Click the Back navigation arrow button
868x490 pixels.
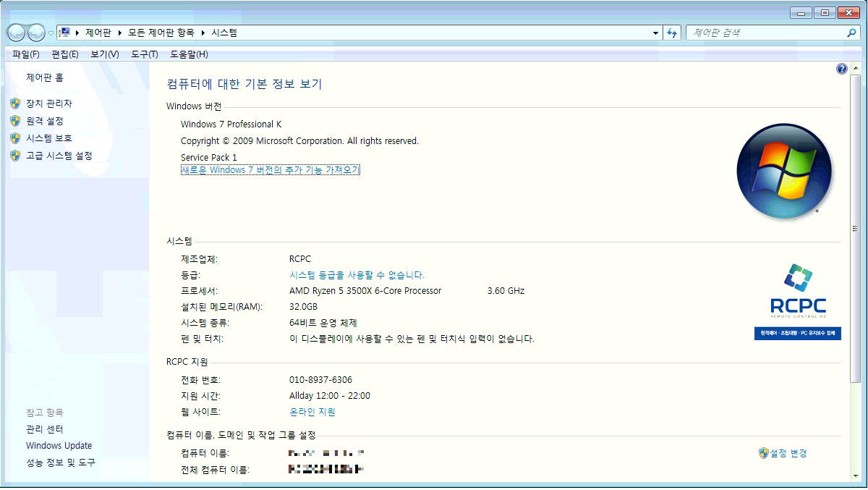(x=16, y=33)
